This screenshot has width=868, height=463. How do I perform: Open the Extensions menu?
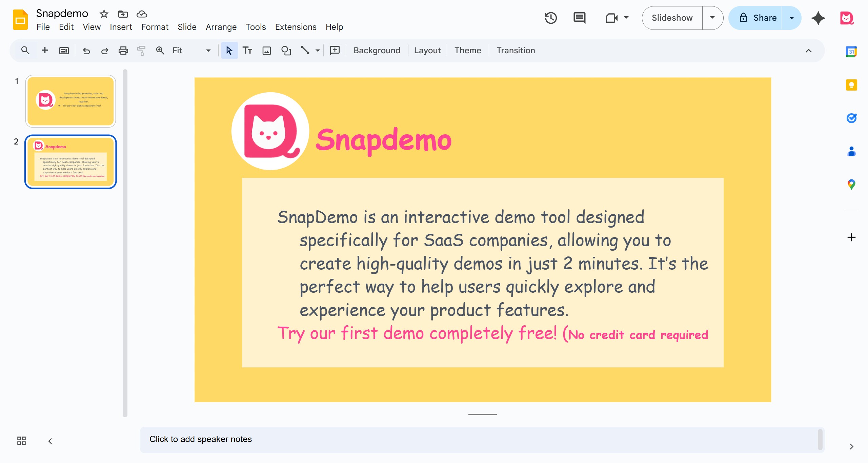tap(296, 27)
